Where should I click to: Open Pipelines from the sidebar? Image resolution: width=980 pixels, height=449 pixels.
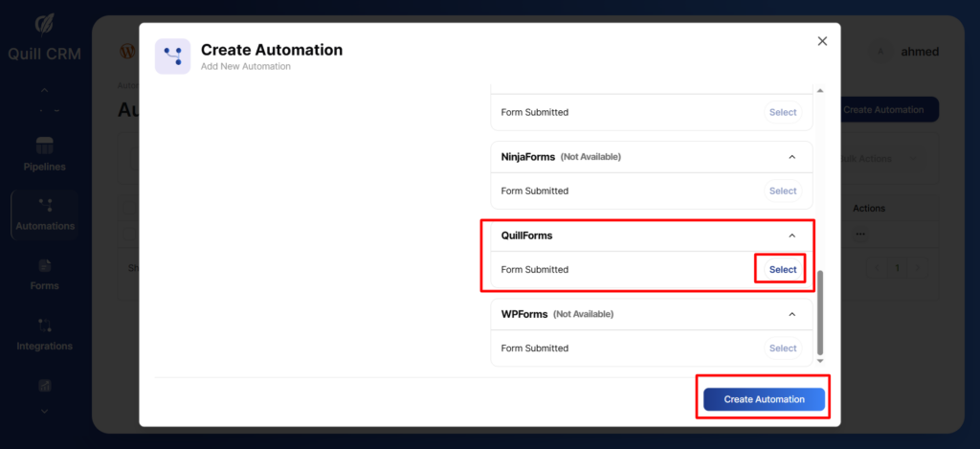click(44, 146)
